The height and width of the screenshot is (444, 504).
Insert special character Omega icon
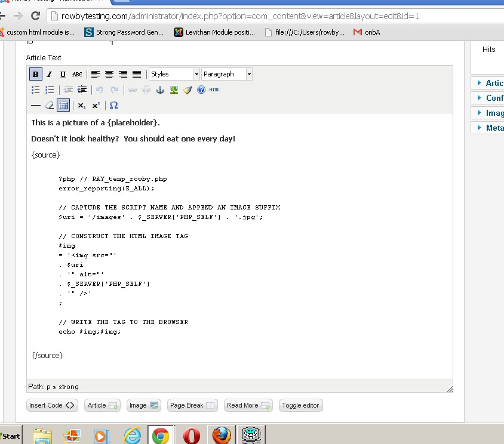[113, 106]
